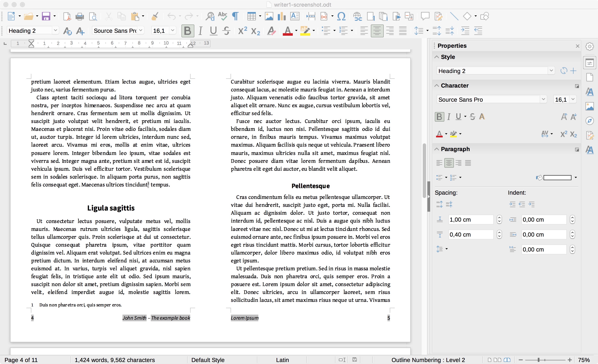This screenshot has width=598, height=364.
Task: Collapse the Character section in Properties
Action: click(x=436, y=86)
